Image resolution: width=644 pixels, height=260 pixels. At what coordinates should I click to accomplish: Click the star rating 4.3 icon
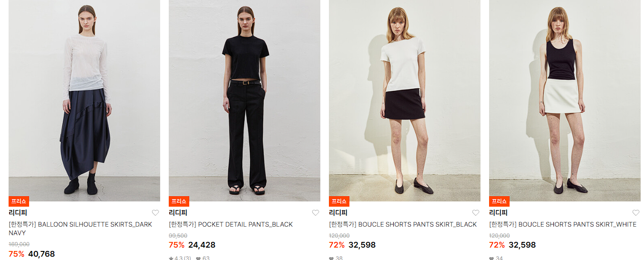[x=171, y=259]
